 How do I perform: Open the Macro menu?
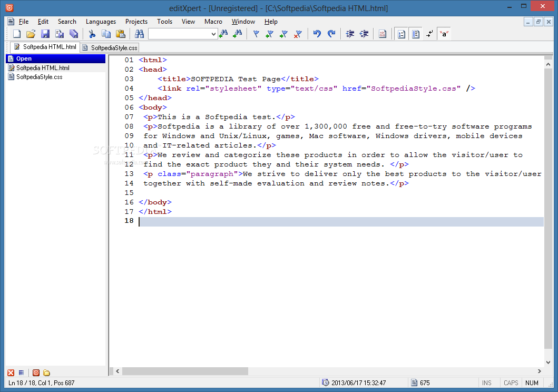pyautogui.click(x=213, y=22)
